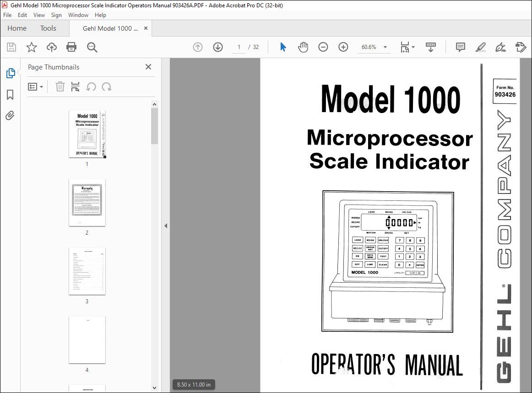
Task: Select the Hand tool
Action: 303,47
